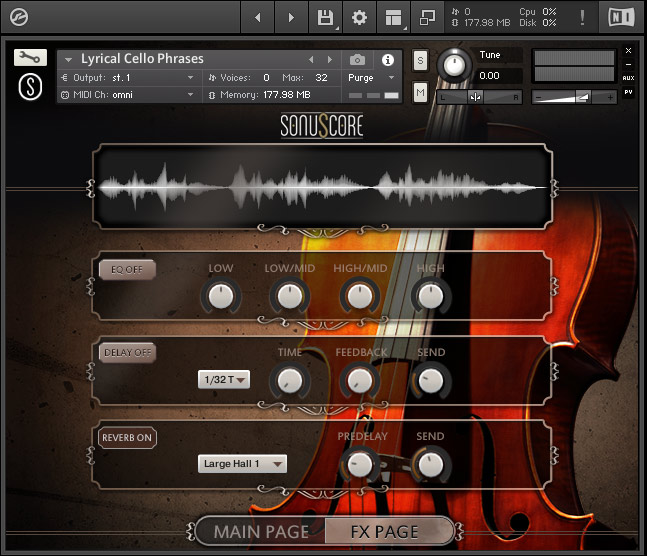This screenshot has width=647, height=556.
Task: Open the Large Hall 1 reverb dropdown
Action: [243, 464]
